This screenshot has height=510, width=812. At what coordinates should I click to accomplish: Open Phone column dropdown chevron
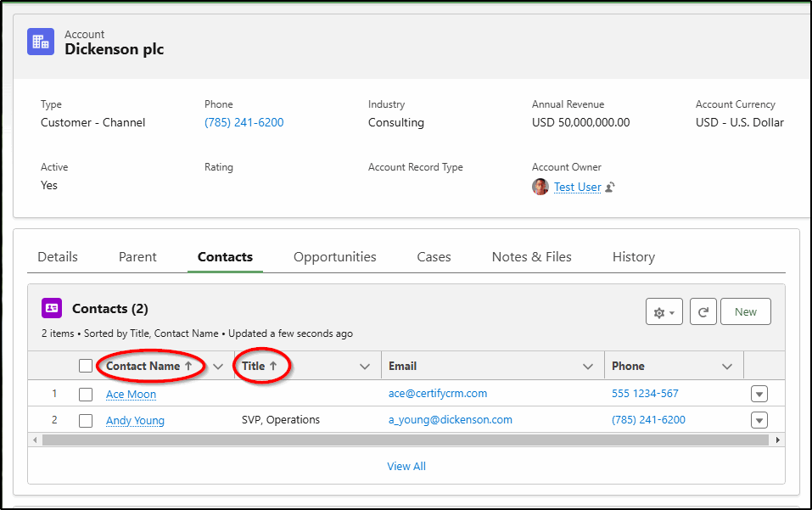coord(727,367)
